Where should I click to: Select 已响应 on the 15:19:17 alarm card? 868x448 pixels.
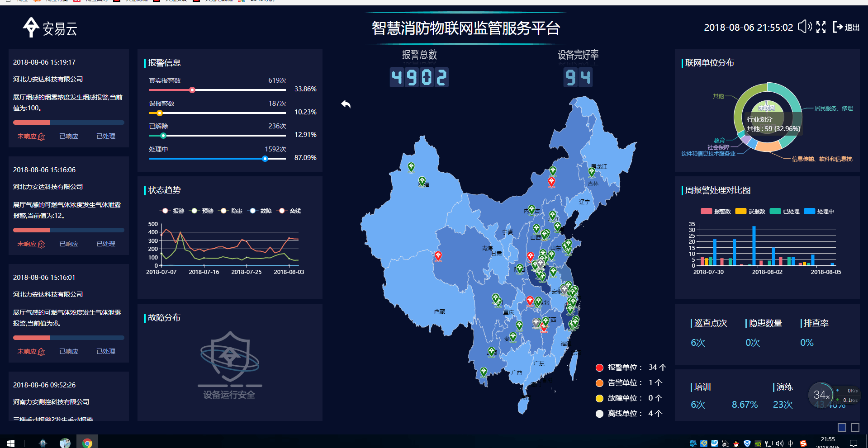click(69, 137)
